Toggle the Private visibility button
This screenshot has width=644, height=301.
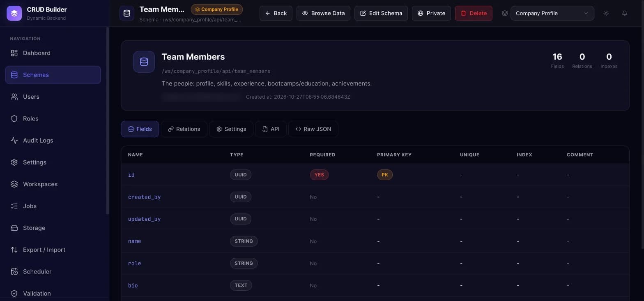point(431,13)
